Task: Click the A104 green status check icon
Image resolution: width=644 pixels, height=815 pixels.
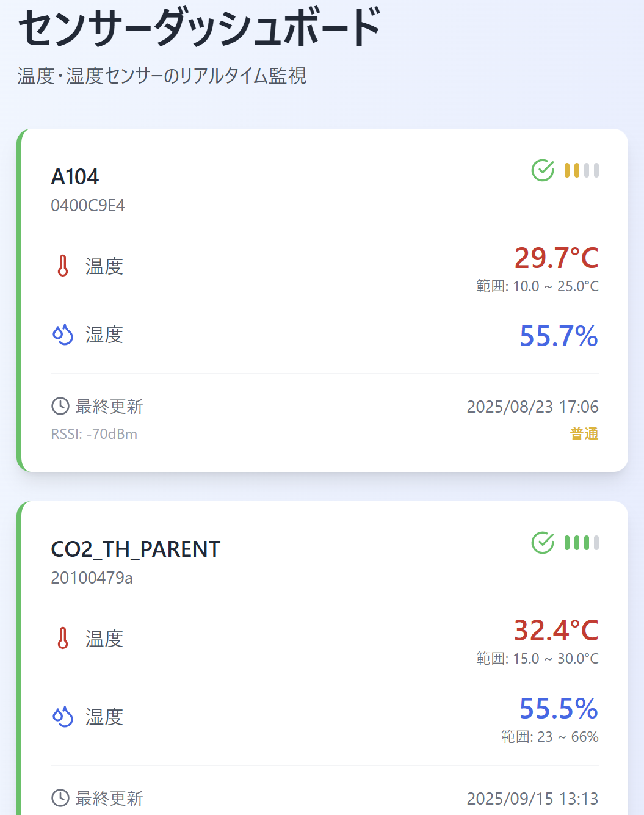Action: (543, 170)
